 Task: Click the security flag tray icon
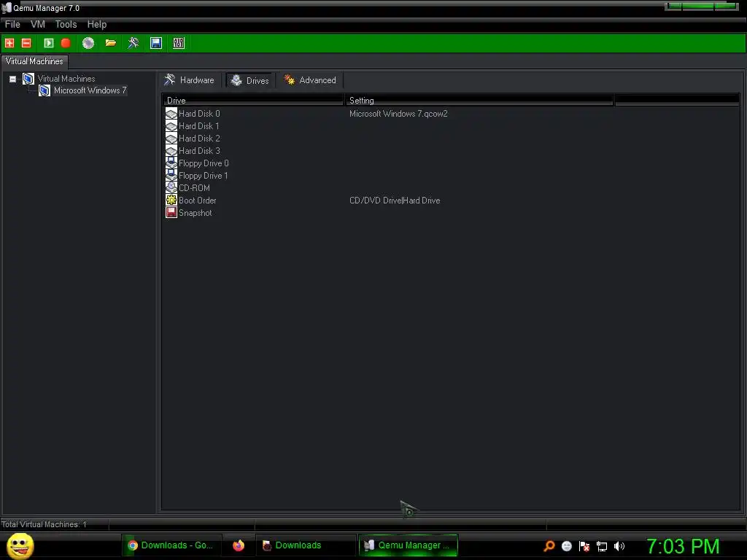pyautogui.click(x=584, y=546)
